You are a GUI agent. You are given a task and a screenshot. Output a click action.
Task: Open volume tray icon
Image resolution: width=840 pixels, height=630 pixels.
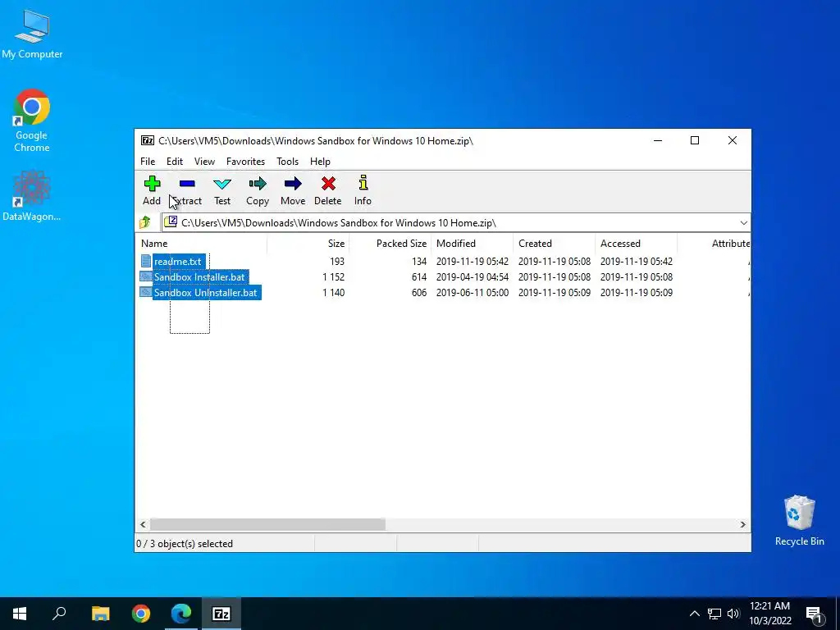(x=733, y=614)
